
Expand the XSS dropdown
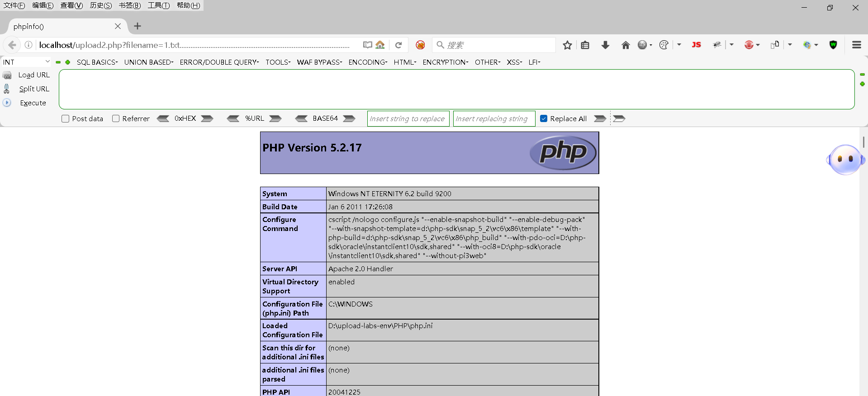coord(515,62)
